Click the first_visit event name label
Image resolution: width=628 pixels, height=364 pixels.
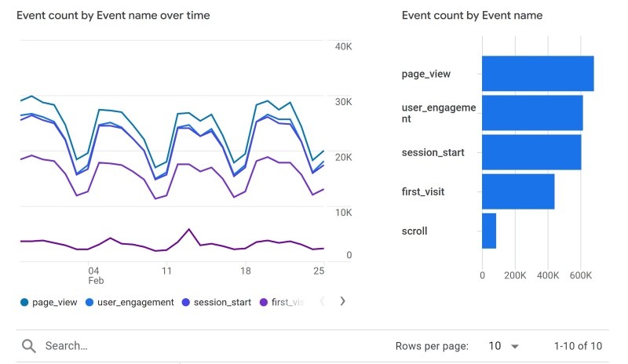423,191
